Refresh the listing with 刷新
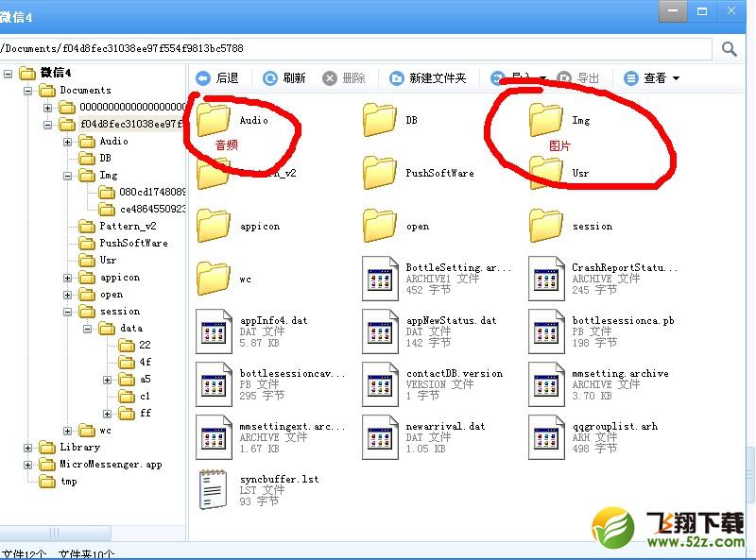 tap(284, 78)
